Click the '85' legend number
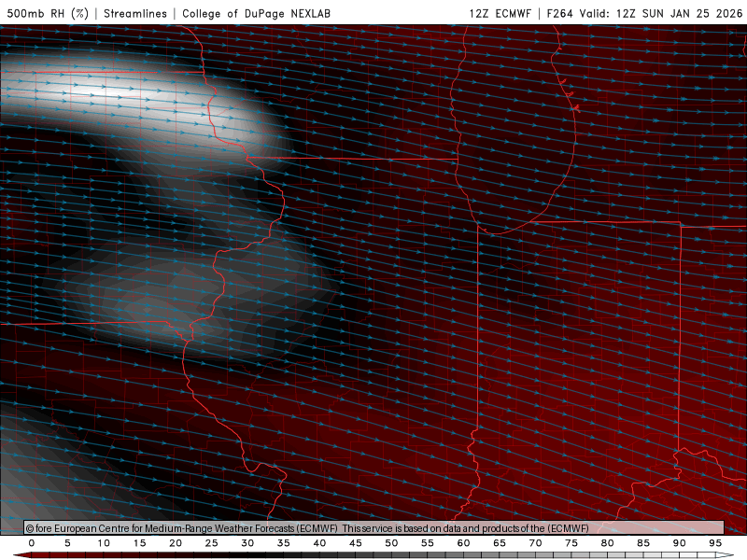 coord(643,543)
